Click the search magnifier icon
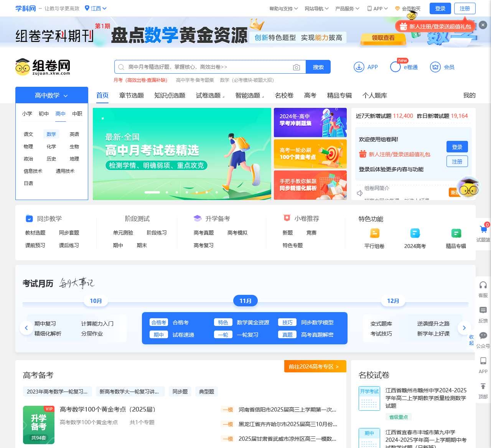Image resolution: width=491 pixels, height=448 pixels. [121, 67]
